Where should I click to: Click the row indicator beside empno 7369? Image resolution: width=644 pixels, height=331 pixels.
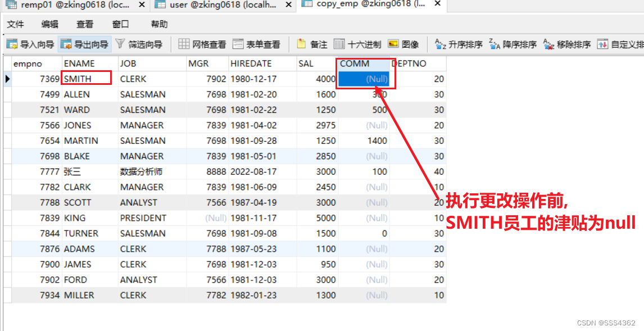(x=7, y=79)
